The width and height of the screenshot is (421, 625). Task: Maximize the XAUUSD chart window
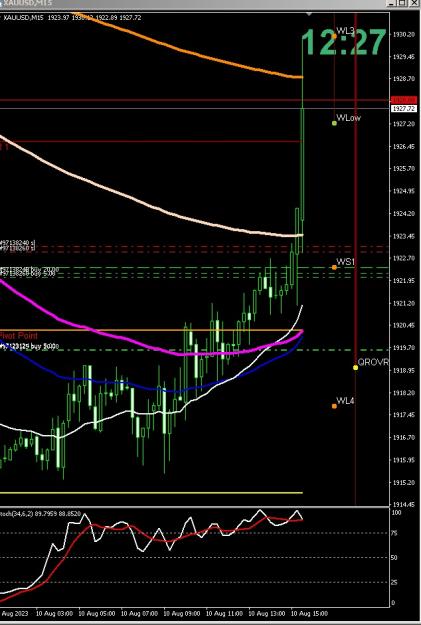coord(402,3)
